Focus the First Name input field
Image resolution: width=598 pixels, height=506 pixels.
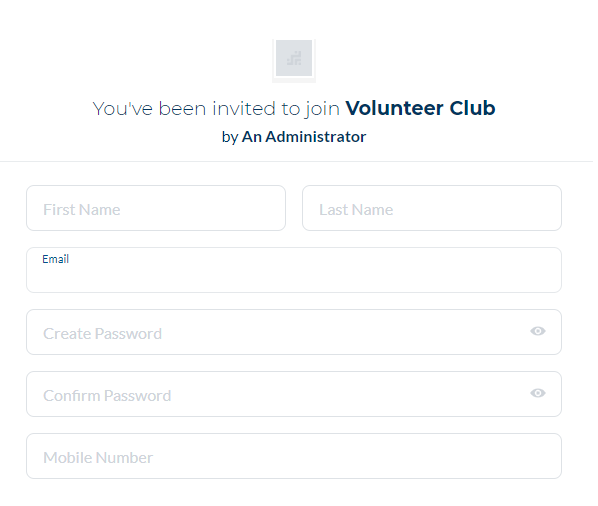tap(157, 210)
